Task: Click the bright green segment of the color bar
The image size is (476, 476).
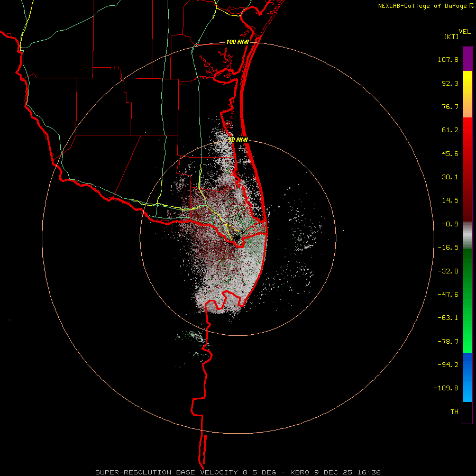Action: tap(467, 300)
